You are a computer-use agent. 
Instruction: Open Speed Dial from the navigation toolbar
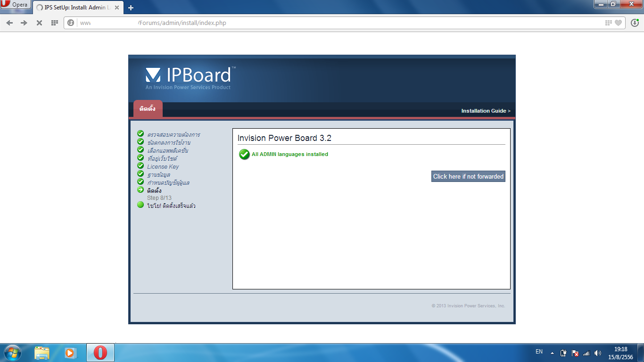click(x=54, y=23)
